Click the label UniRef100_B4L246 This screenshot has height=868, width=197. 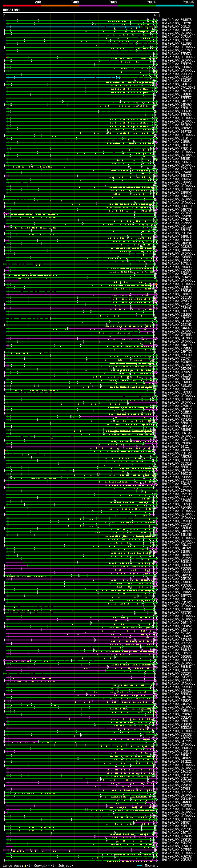pos(177,470)
